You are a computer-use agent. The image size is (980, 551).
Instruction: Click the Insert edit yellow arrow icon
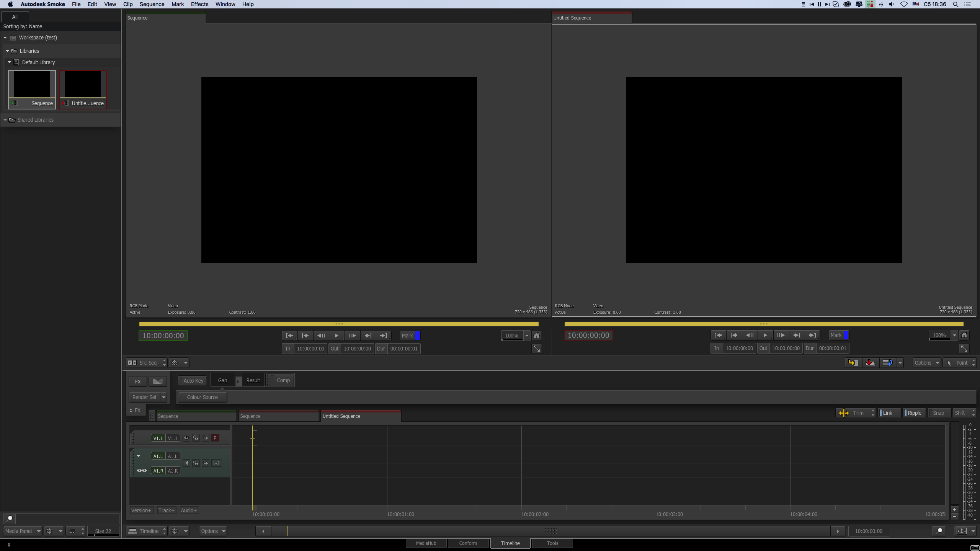853,363
